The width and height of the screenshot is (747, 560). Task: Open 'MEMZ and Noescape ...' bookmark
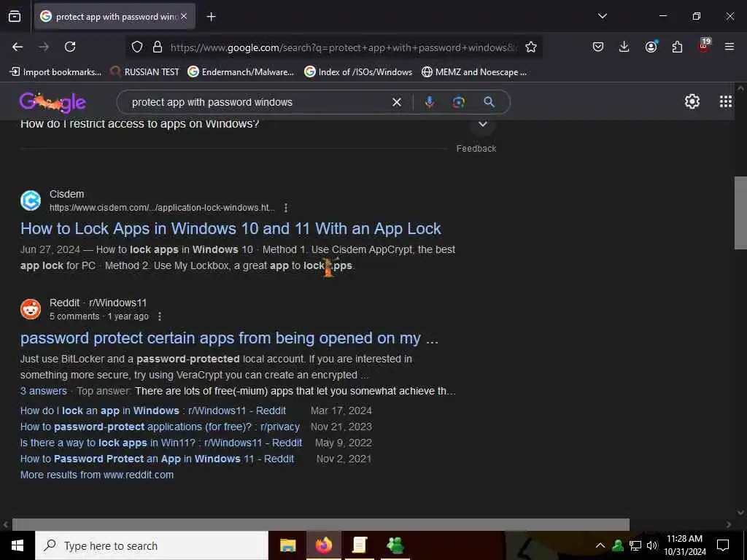(474, 72)
